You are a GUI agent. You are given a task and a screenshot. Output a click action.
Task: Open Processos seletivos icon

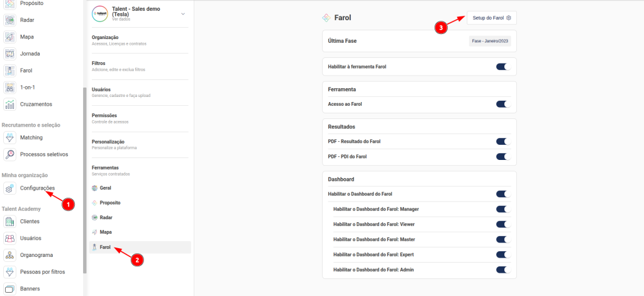(10, 154)
